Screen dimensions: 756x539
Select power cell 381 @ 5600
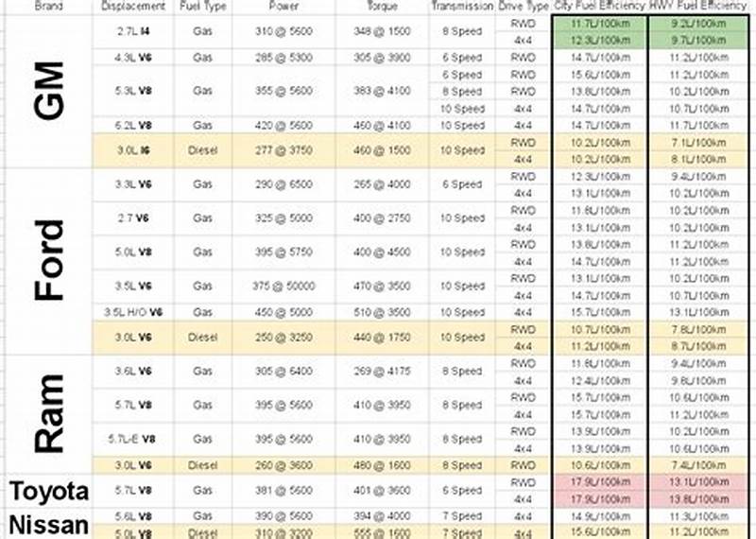(284, 491)
